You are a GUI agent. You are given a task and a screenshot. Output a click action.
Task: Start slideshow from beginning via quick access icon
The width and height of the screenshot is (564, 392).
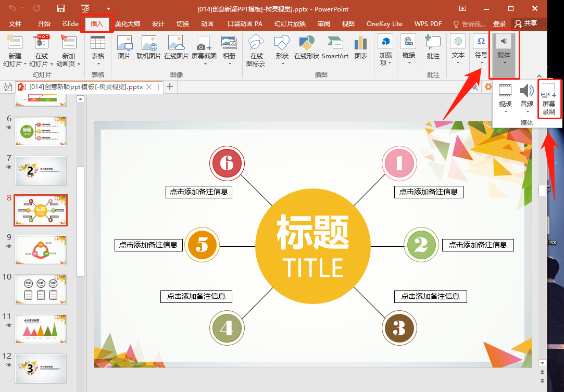(x=85, y=8)
